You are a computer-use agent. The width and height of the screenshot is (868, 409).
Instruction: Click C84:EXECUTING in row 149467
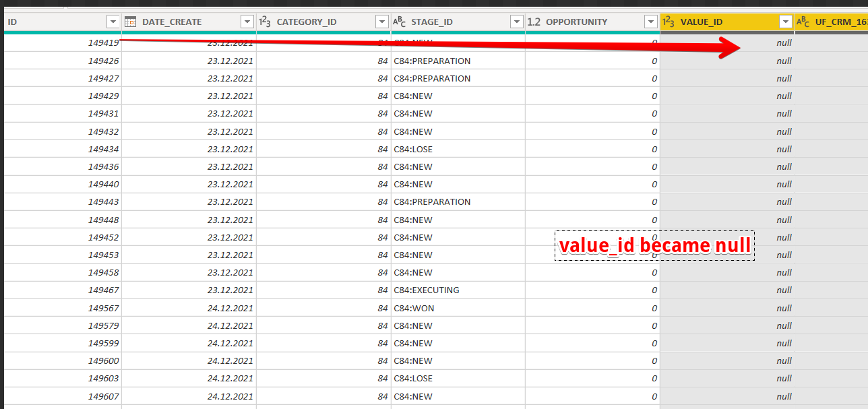tap(427, 290)
